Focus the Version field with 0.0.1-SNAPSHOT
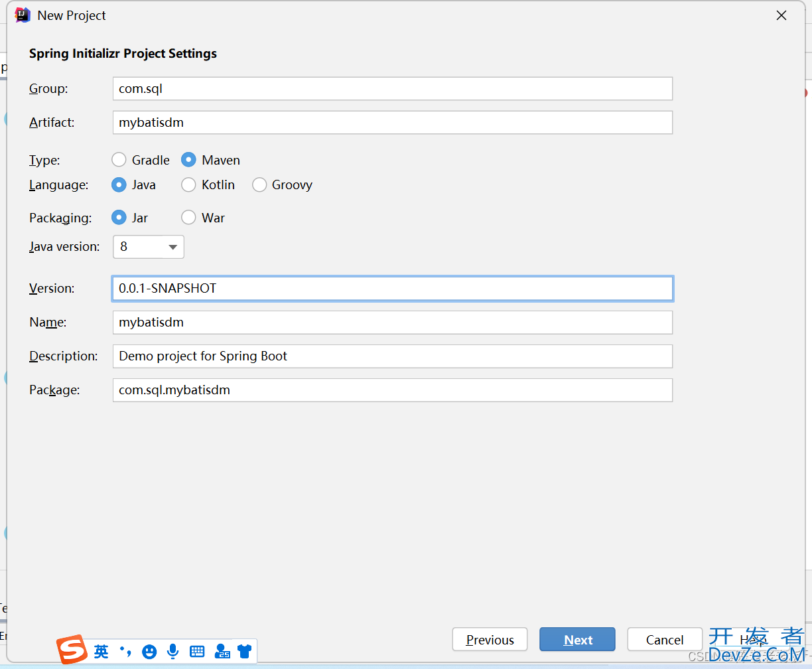Viewport: 812px width, 669px height. (393, 288)
